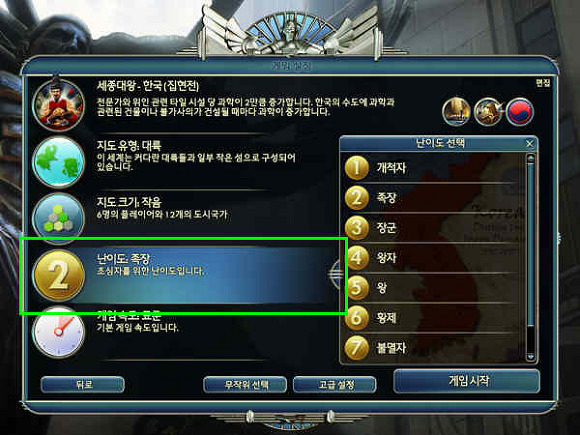Choose difficulty 7 불멸자
The height and width of the screenshot is (435, 580).
click(434, 348)
